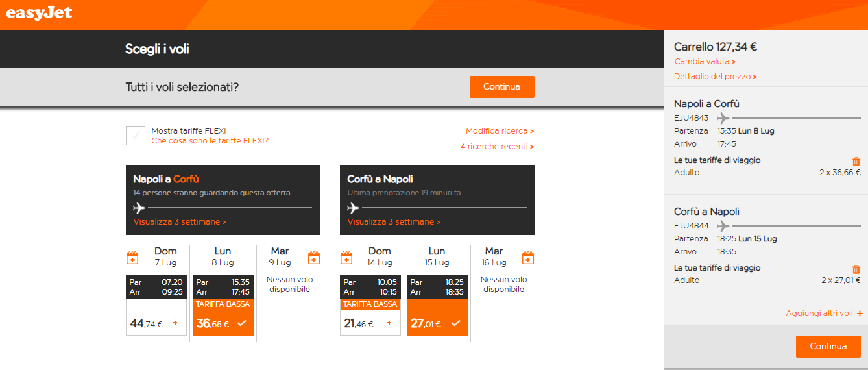Screen dimensions: 868x370
Task: Click Nessun volo disponibile under Mar 9 Lug
Action: (290, 284)
